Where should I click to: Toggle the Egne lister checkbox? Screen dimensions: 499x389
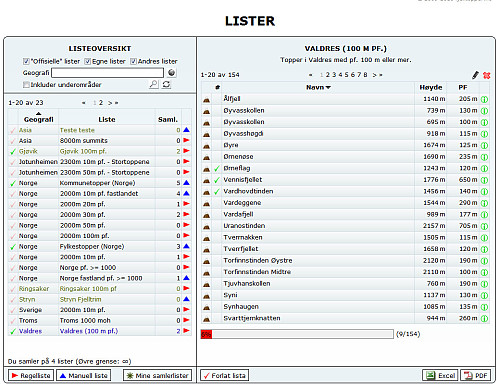tap(87, 61)
